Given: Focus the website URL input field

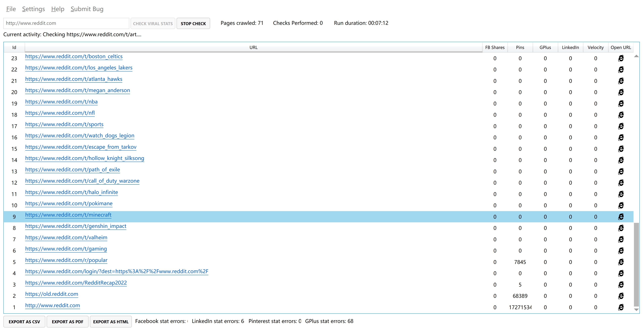Looking at the screenshot, I should 66,23.
